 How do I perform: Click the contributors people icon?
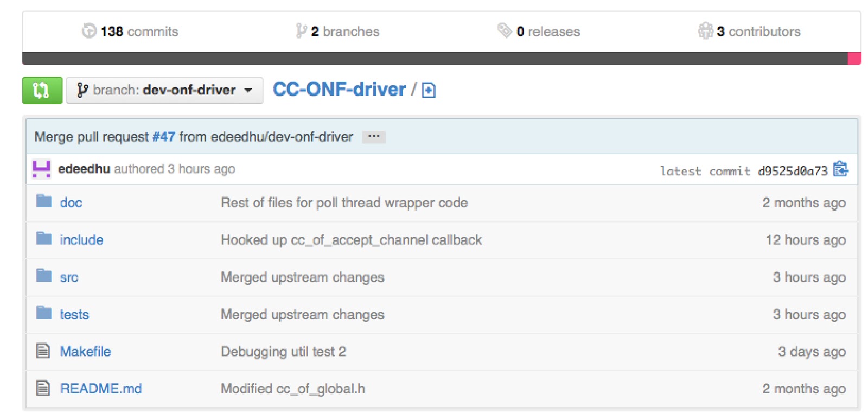[705, 31]
